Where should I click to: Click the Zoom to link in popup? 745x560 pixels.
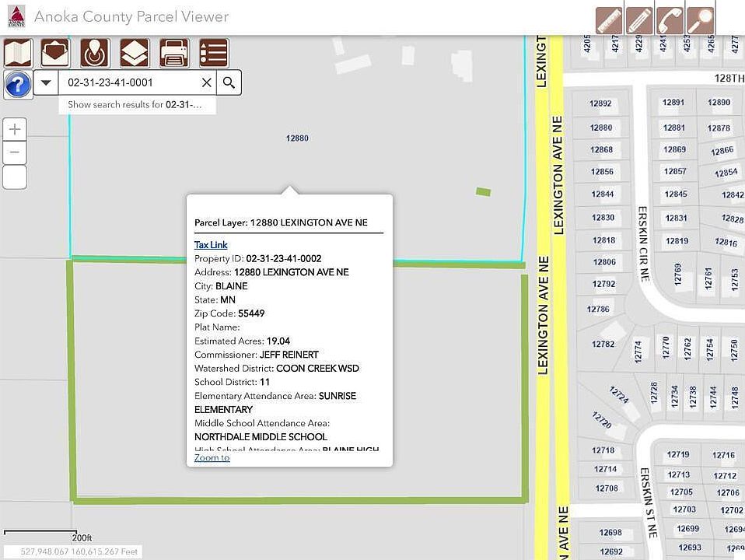pyautogui.click(x=212, y=458)
